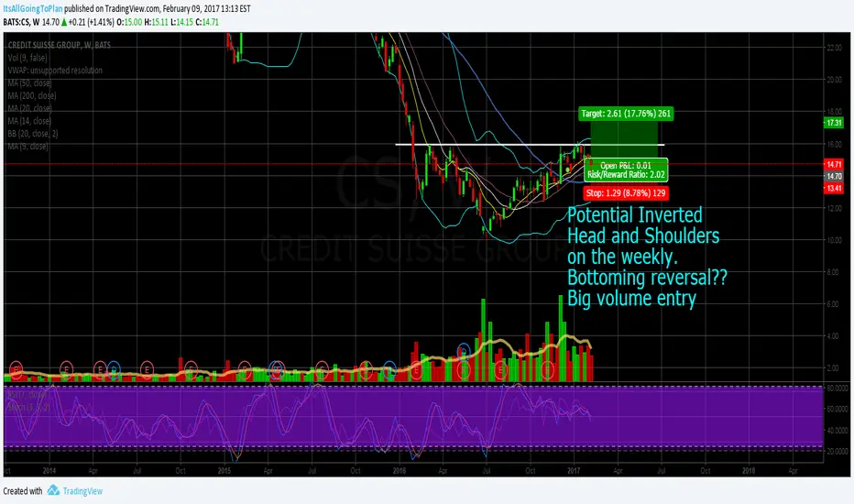Image resolution: width=854 pixels, height=504 pixels.
Task: Open the ItsAllGoingToPlan author profile link
Action: click(x=33, y=9)
